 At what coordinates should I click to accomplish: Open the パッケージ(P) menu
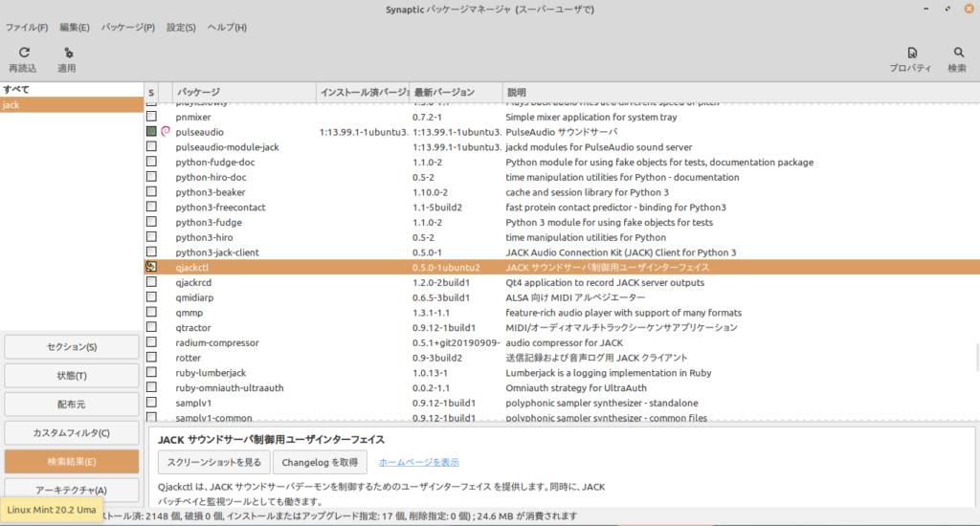click(128, 28)
